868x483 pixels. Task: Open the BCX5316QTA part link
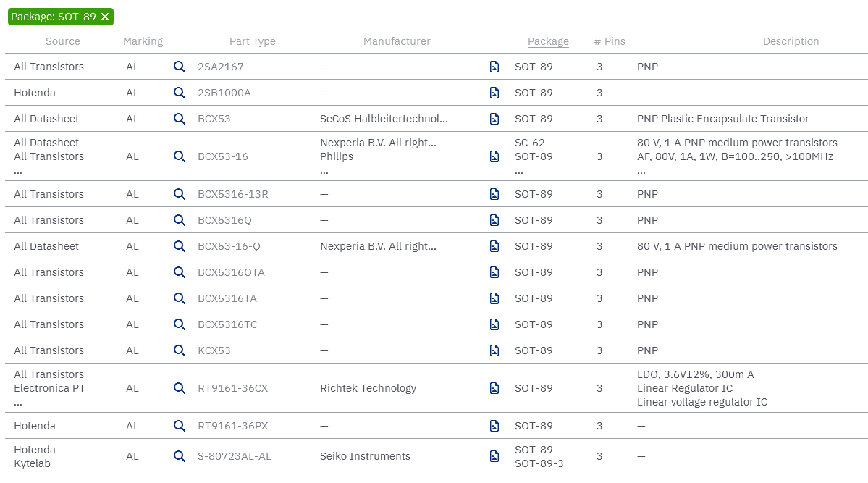[x=231, y=272]
